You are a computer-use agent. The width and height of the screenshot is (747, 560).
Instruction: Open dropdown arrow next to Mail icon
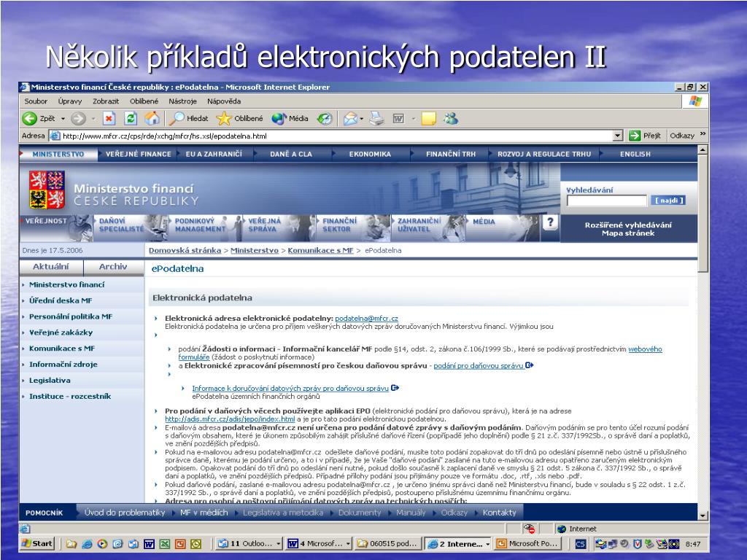click(362, 119)
